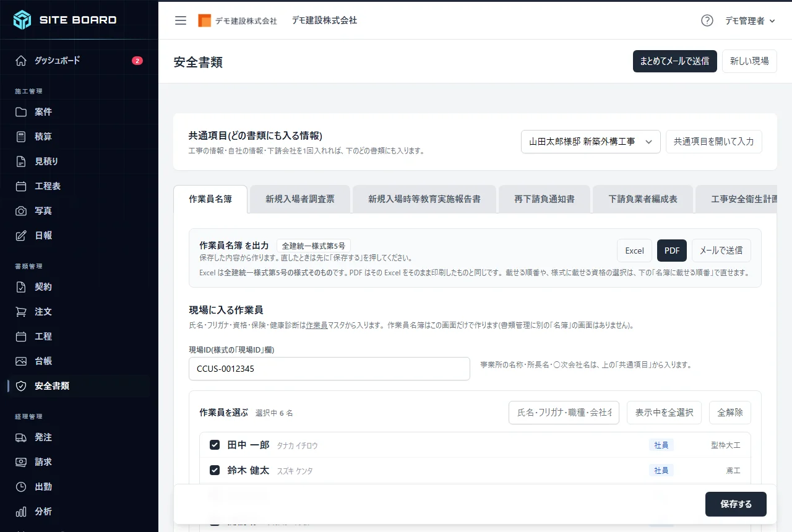This screenshot has height=532, width=792.
Task: Click the 新しい現場 button
Action: 749,61
